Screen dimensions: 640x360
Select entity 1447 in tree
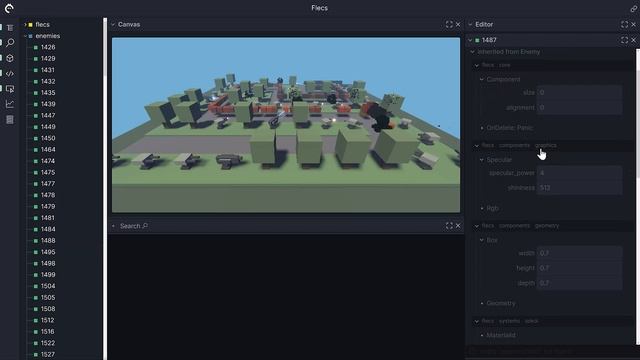point(48,116)
